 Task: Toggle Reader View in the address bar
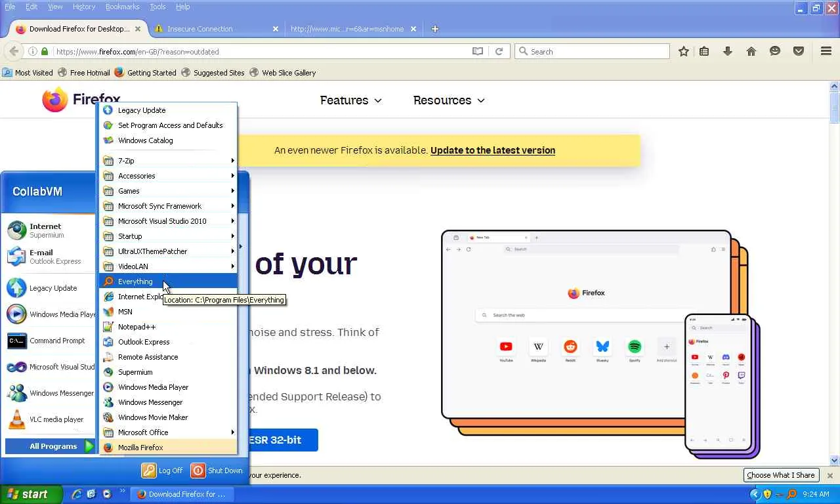click(478, 51)
